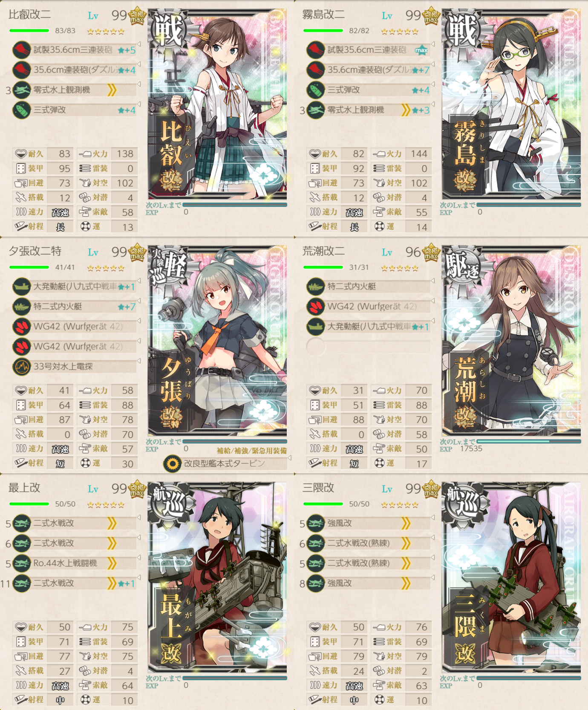Viewport: 588px width, 710px height.
Task: Open Mogami's character card portrait
Action: [217, 577]
